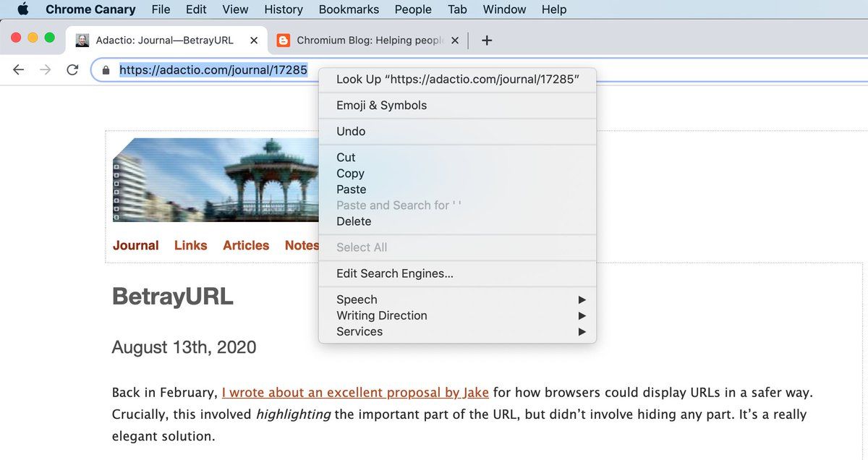Go to the Notes section link
868x460 pixels.
point(302,245)
